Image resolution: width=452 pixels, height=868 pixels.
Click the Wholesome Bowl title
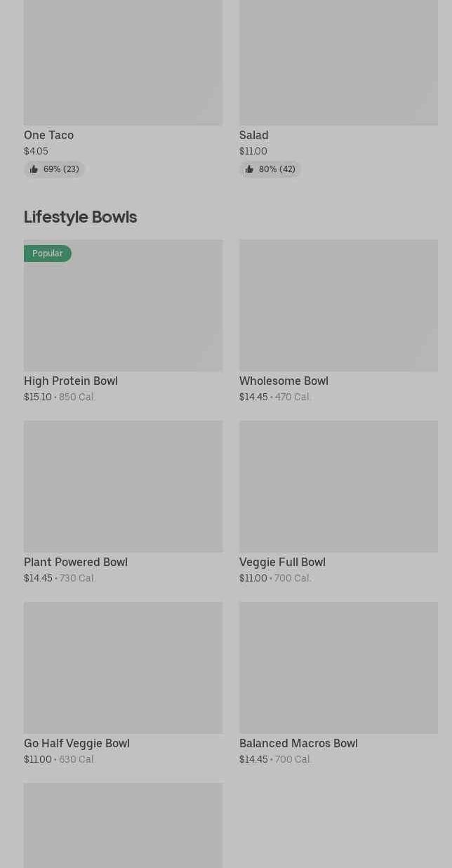(x=284, y=381)
